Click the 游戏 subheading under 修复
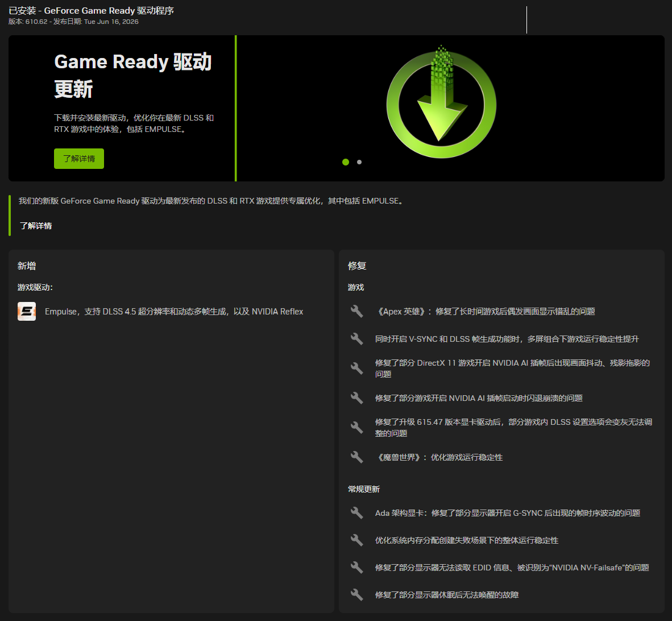Viewport: 672px width, 621px height. point(356,287)
